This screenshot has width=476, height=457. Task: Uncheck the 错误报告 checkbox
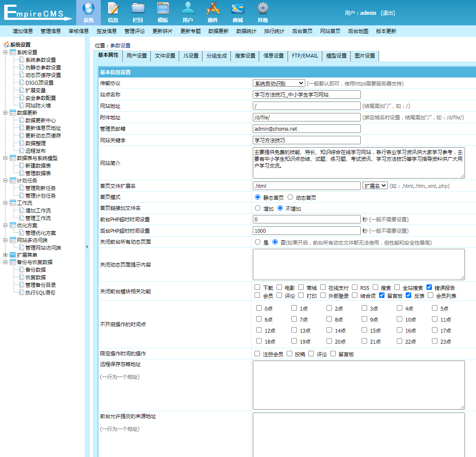pos(429,287)
